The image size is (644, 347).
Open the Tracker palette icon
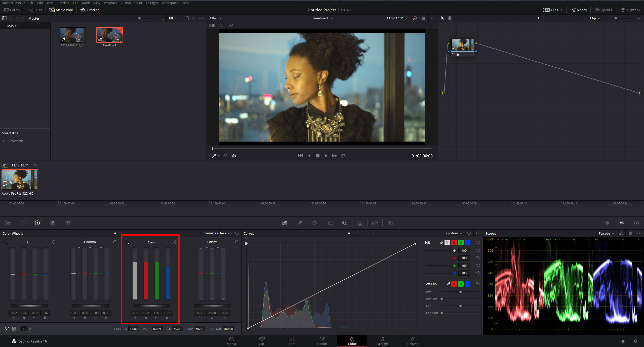point(330,223)
